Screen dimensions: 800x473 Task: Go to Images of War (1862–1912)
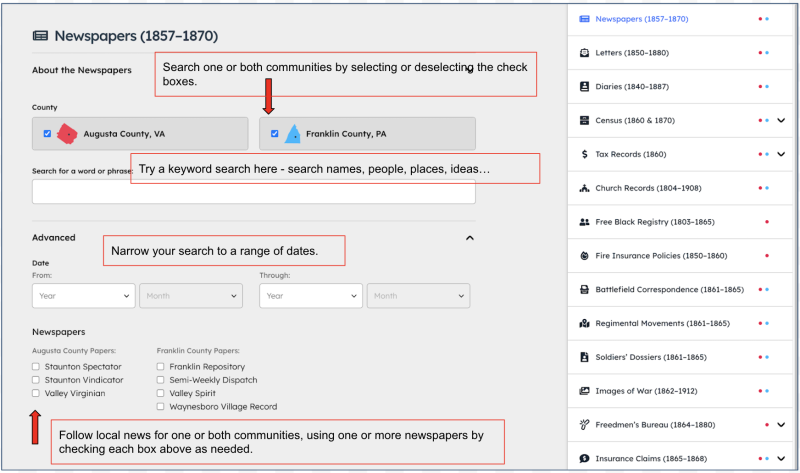point(646,391)
